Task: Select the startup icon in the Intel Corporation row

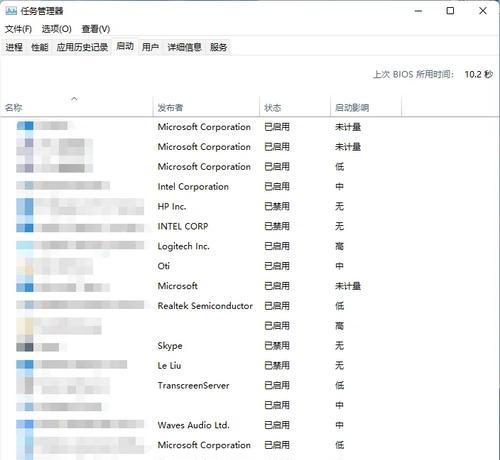Action: pyautogui.click(x=25, y=186)
